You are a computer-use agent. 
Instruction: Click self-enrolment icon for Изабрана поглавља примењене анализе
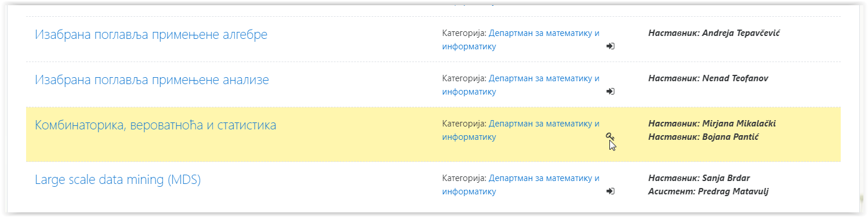611,92
